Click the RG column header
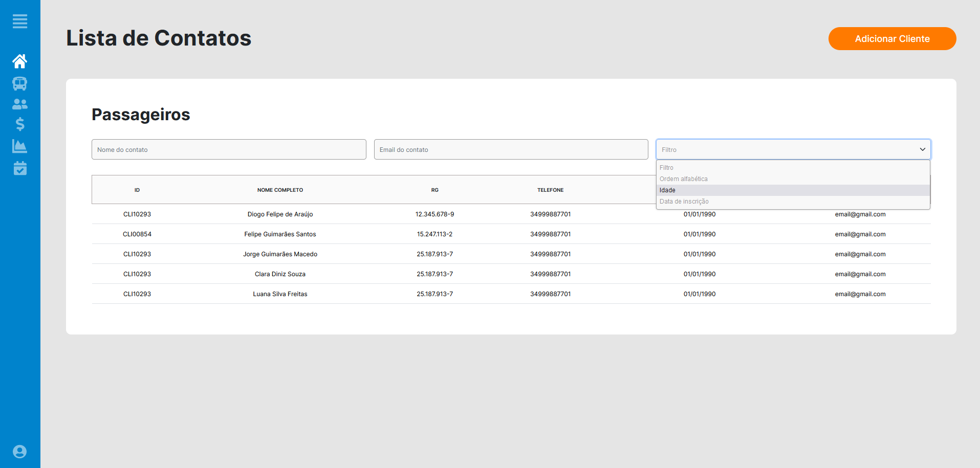 click(x=434, y=190)
